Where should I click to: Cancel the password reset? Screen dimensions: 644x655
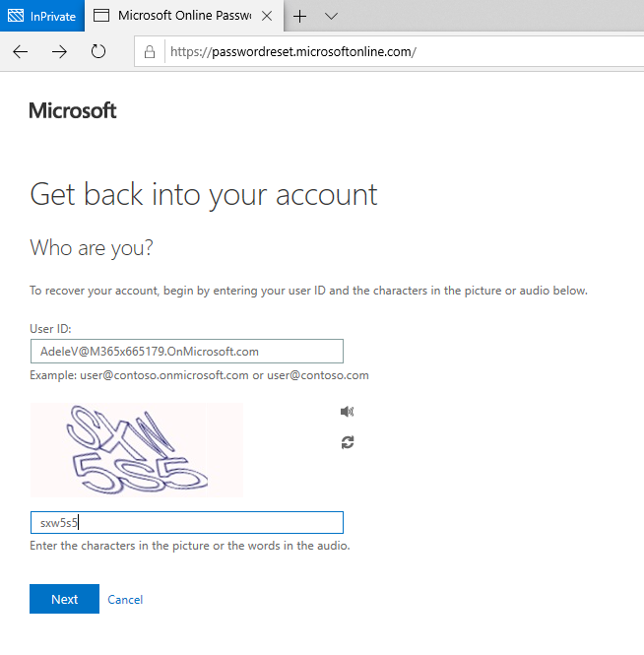pos(125,600)
